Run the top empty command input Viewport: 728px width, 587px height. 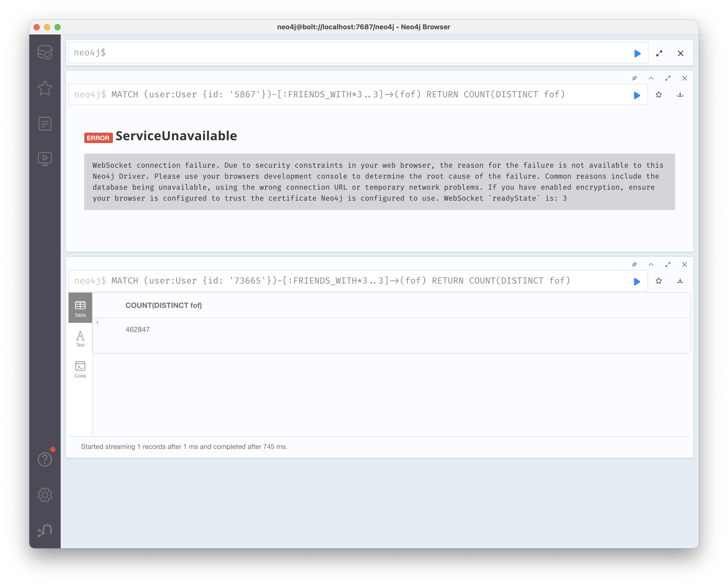(x=637, y=53)
